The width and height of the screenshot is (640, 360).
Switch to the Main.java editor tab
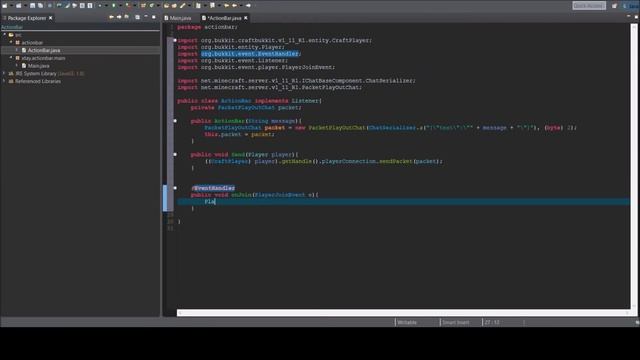178,18
